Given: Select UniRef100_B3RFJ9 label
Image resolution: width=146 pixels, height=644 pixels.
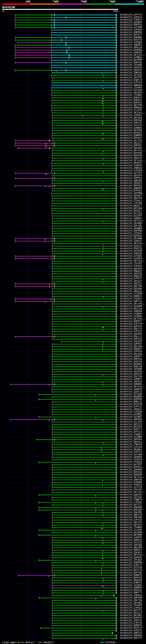Looking at the screenshot, I should 131,80.
